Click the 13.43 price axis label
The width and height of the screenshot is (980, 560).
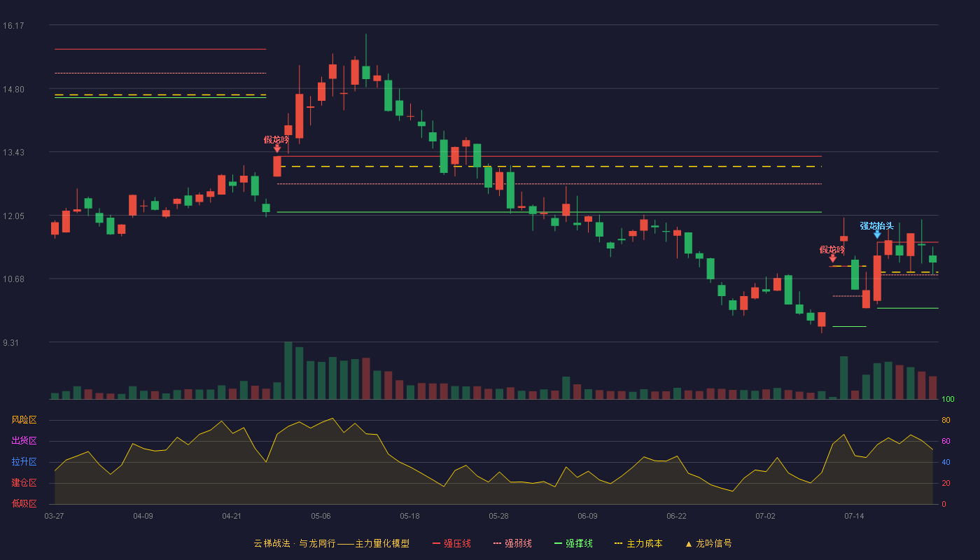point(14,153)
